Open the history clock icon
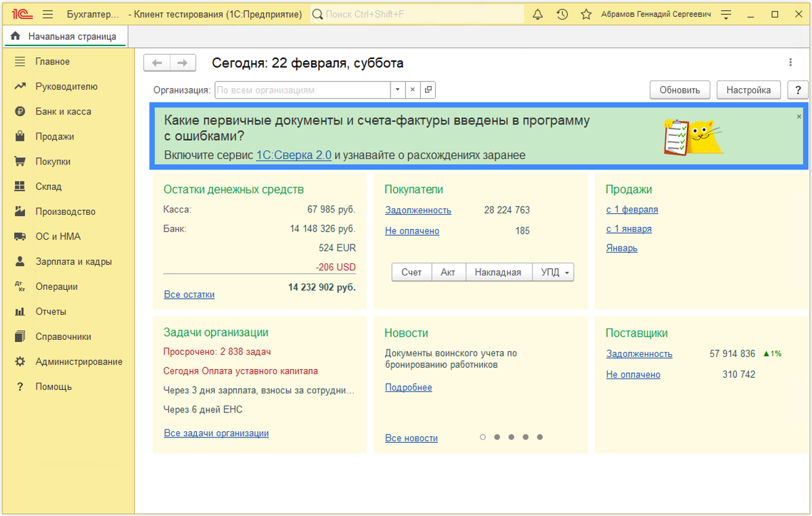The image size is (812, 516). tap(562, 14)
